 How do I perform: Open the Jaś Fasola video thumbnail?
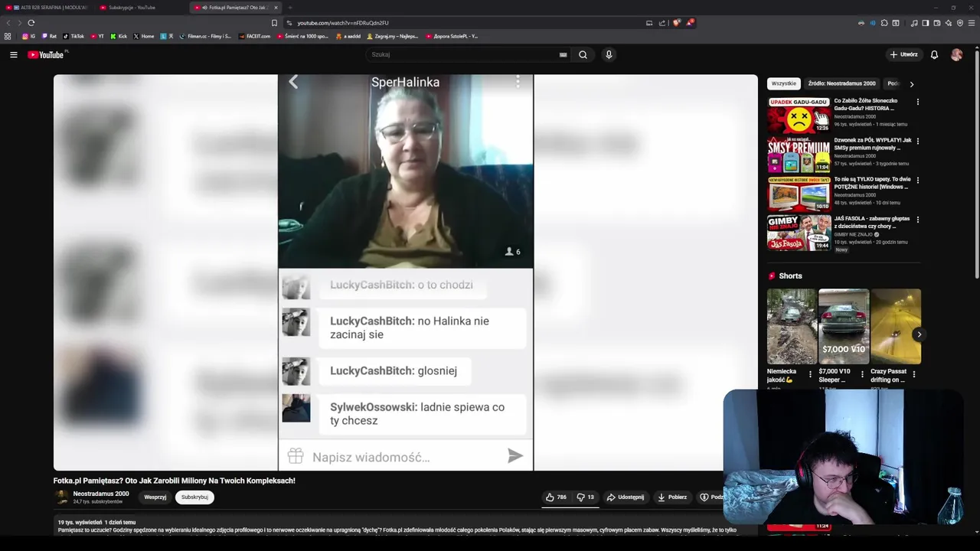(x=799, y=233)
